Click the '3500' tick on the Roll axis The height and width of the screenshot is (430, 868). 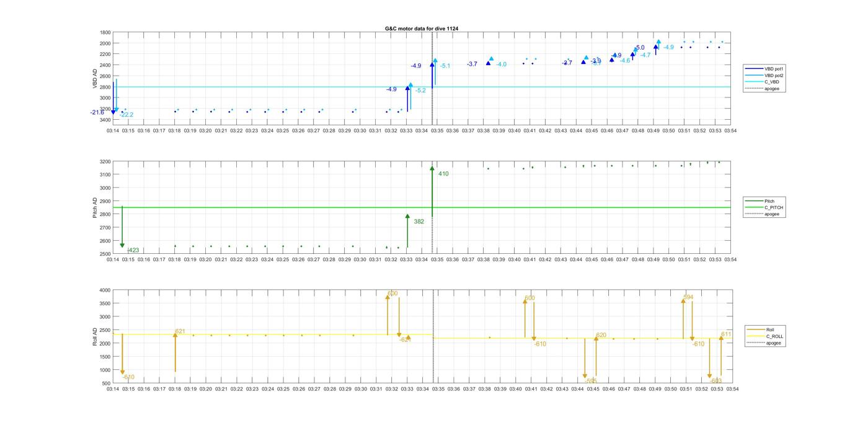coord(105,303)
